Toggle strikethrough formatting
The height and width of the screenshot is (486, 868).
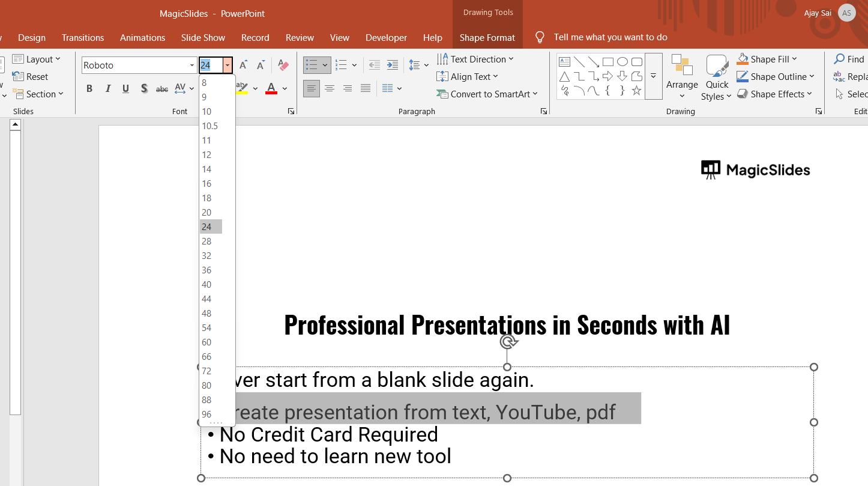pos(162,88)
